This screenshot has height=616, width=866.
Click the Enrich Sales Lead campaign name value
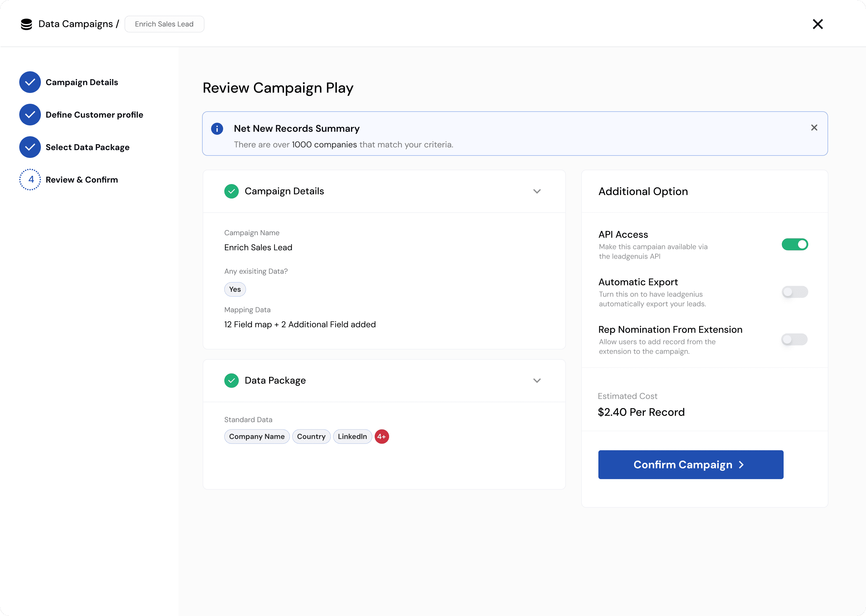coord(258,247)
